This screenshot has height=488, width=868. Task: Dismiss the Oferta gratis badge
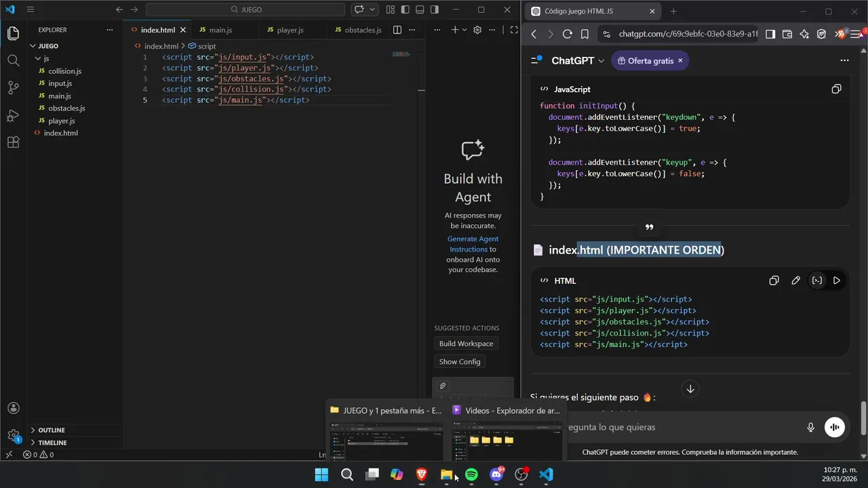[x=680, y=60]
